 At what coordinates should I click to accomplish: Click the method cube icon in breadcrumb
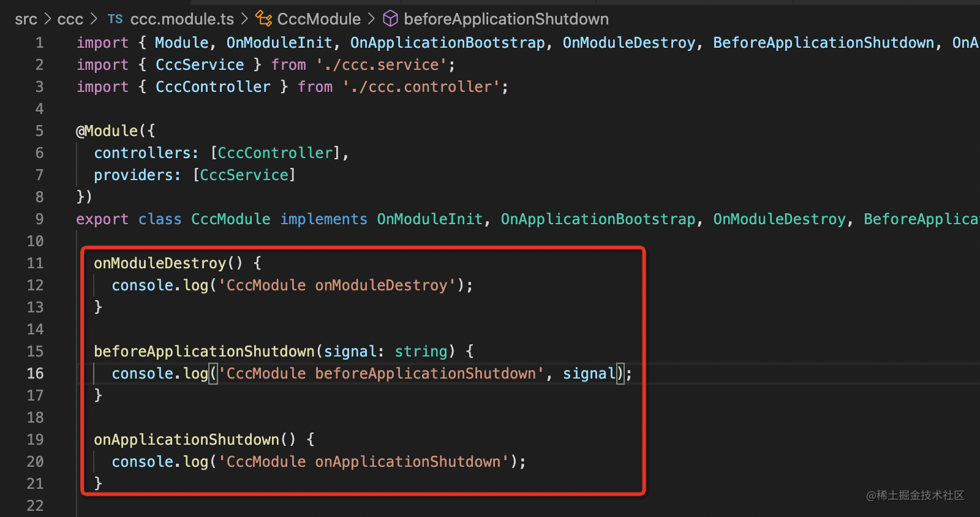point(390,19)
